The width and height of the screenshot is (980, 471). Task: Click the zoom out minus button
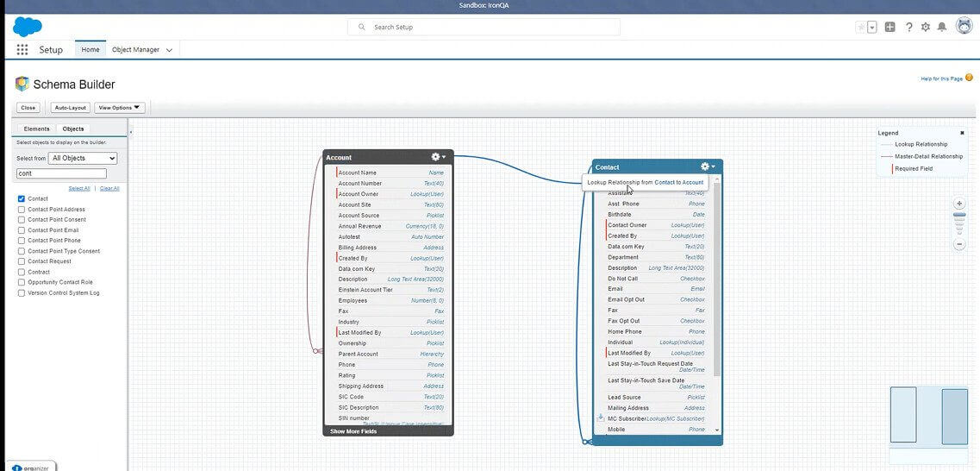click(959, 245)
